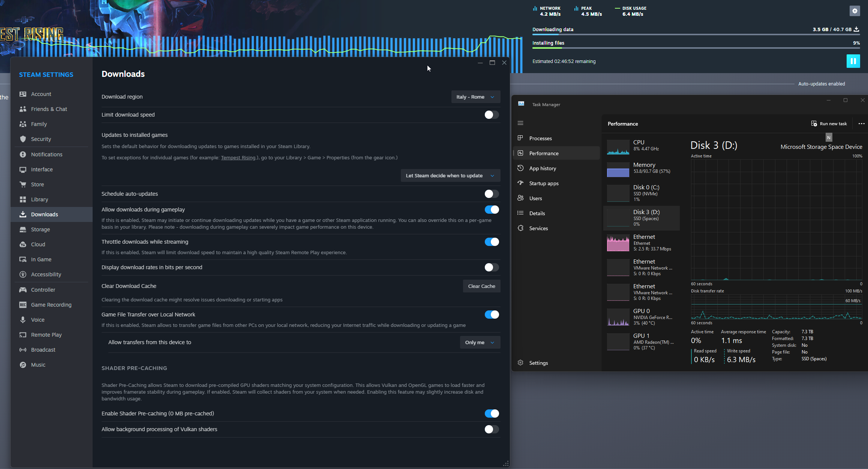
Task: Enable the Limit download speed toggle
Action: tap(491, 115)
